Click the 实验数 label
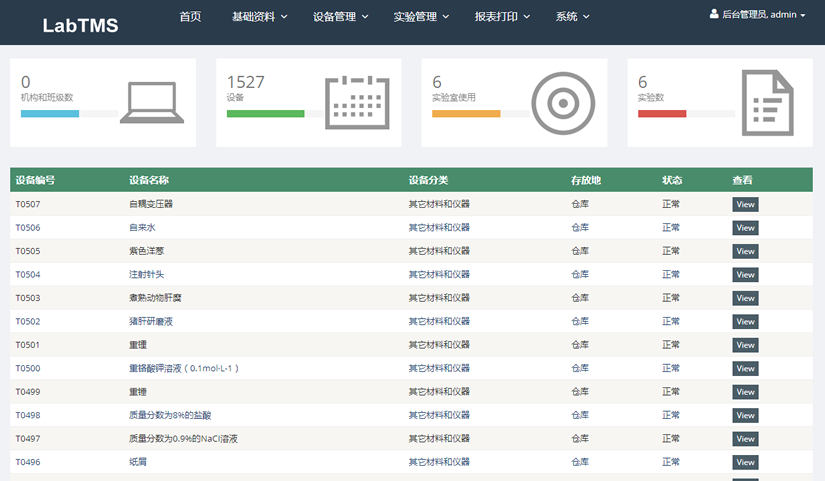Screen dimensions: 825x481 pyautogui.click(x=651, y=97)
